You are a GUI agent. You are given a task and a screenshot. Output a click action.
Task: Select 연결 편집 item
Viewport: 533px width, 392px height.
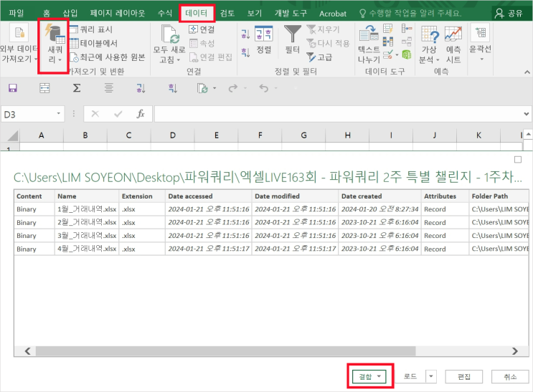pyautogui.click(x=210, y=57)
